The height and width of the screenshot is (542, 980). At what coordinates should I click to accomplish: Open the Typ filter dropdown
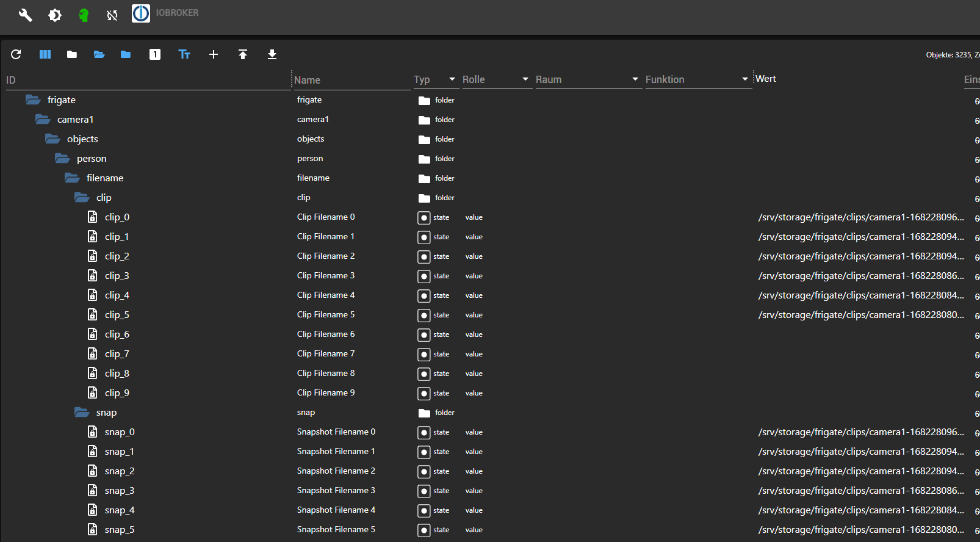point(435,79)
